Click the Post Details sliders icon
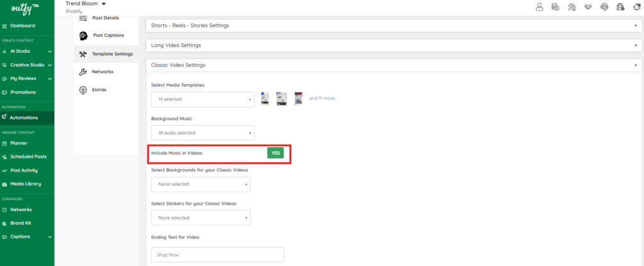The width and height of the screenshot is (644, 266). (x=83, y=18)
